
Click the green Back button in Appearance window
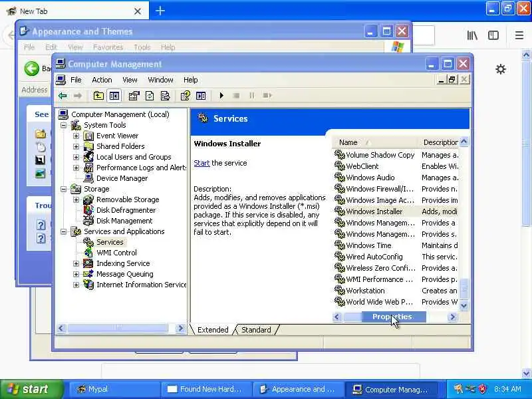click(31, 68)
